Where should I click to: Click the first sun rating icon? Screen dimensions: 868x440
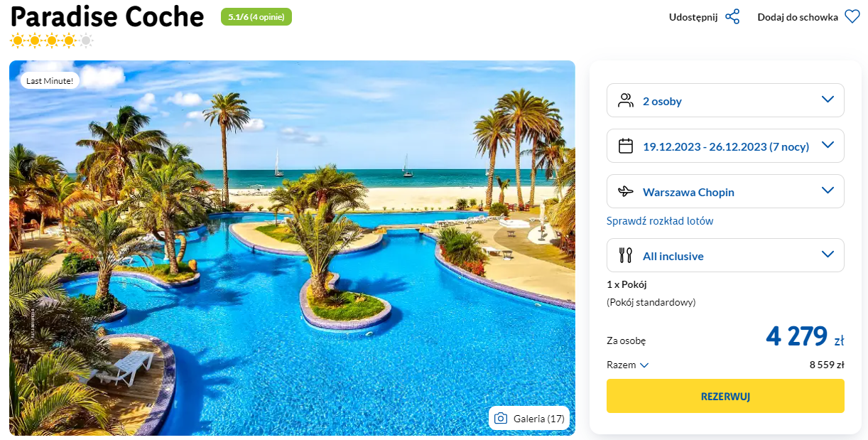tap(17, 41)
